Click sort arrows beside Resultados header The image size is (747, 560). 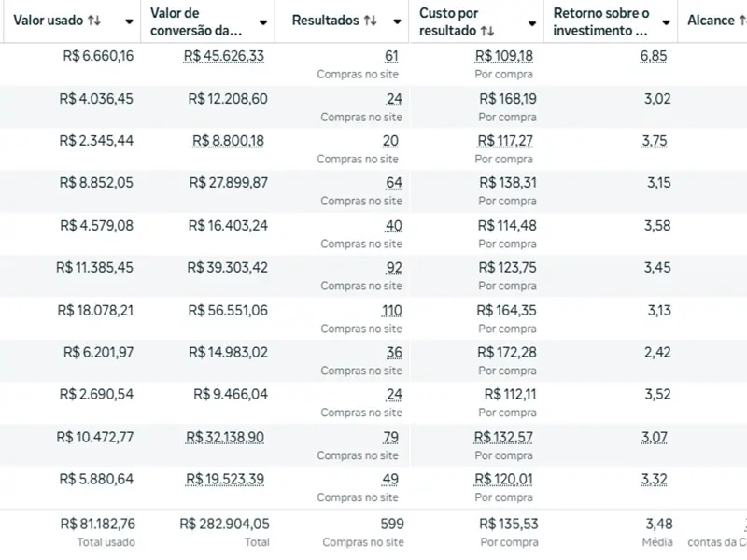tap(371, 21)
